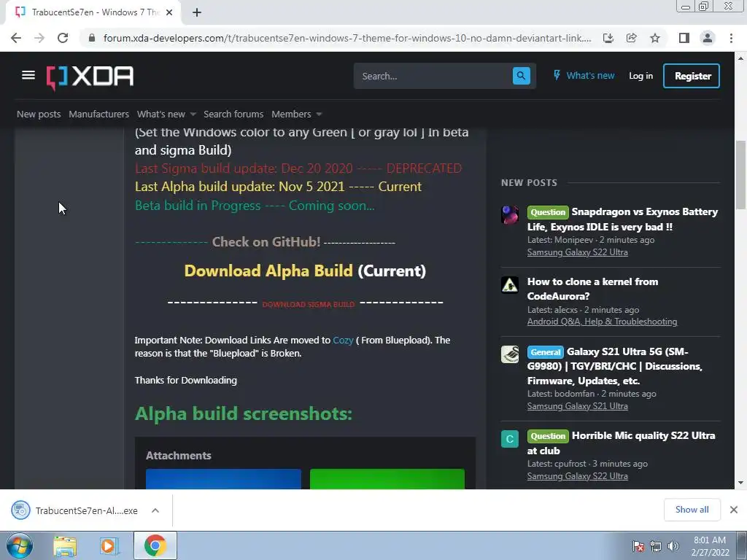Close the downloads bar
747x560 pixels.
[734, 510]
